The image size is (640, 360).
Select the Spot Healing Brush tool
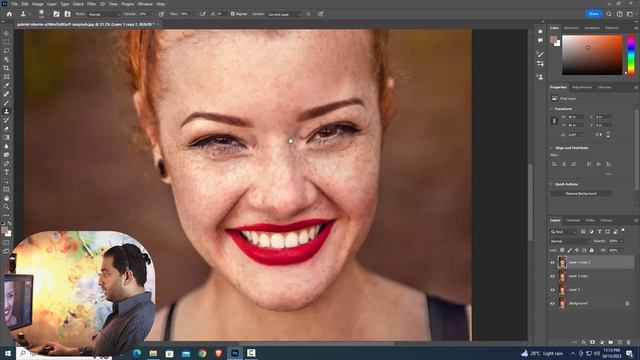tap(6, 94)
